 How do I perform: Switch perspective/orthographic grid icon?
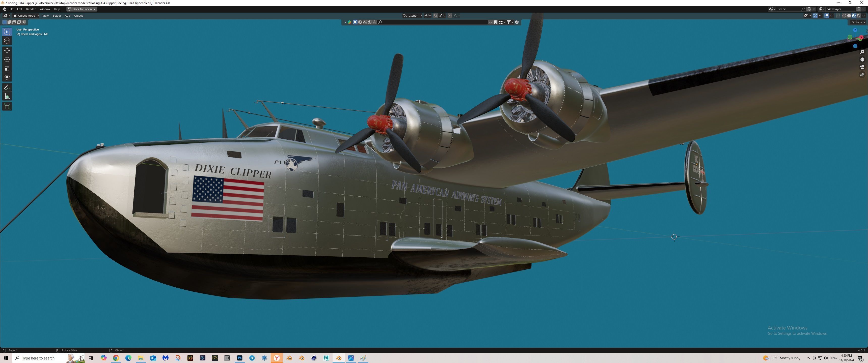pos(862,75)
